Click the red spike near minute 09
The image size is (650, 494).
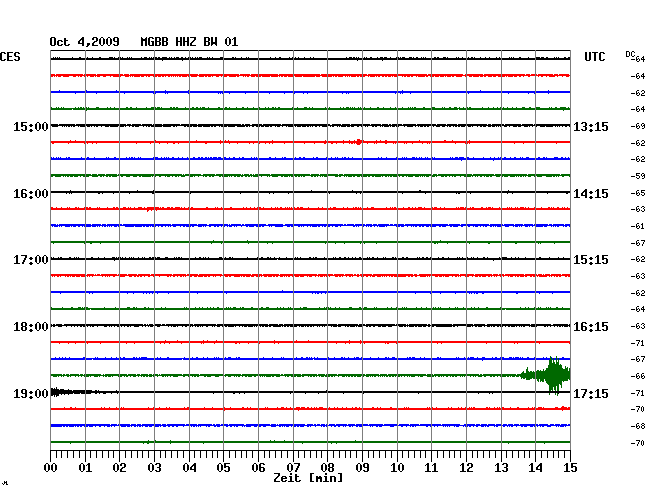point(359,142)
